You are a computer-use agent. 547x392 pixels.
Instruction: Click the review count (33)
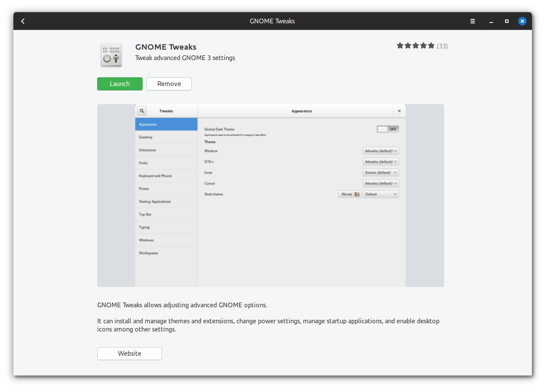tap(442, 46)
